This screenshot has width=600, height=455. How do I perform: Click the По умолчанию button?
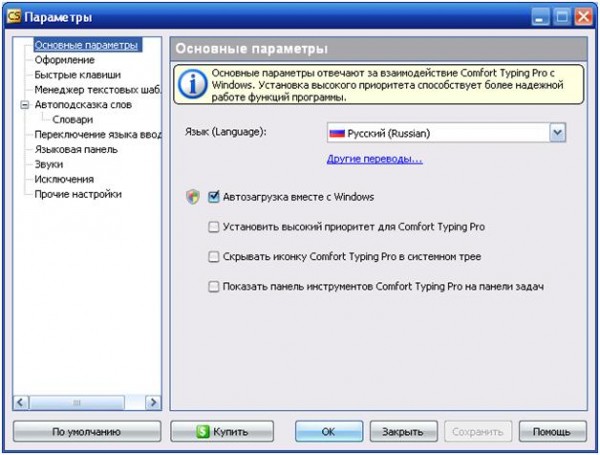[x=87, y=432]
